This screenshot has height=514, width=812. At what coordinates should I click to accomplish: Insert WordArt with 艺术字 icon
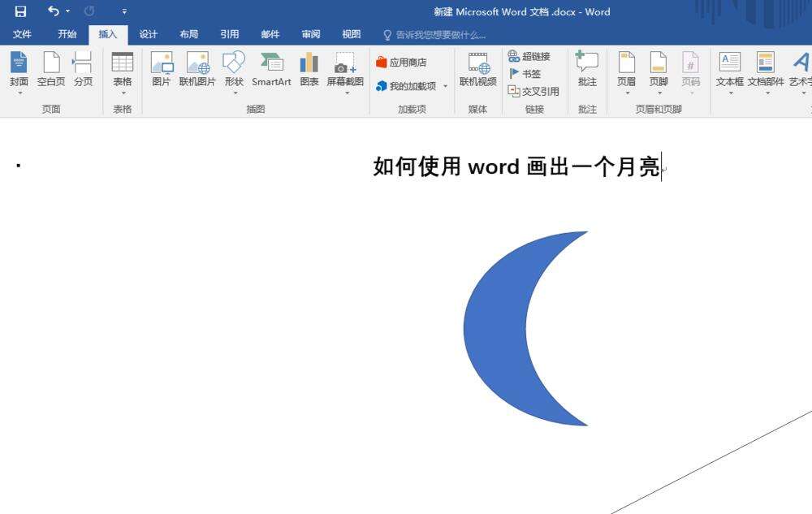tap(801, 72)
